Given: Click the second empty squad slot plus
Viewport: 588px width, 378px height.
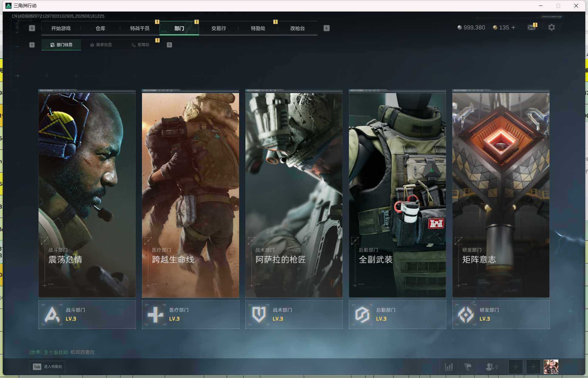Looking at the screenshot, I should pyautogui.click(x=533, y=367).
